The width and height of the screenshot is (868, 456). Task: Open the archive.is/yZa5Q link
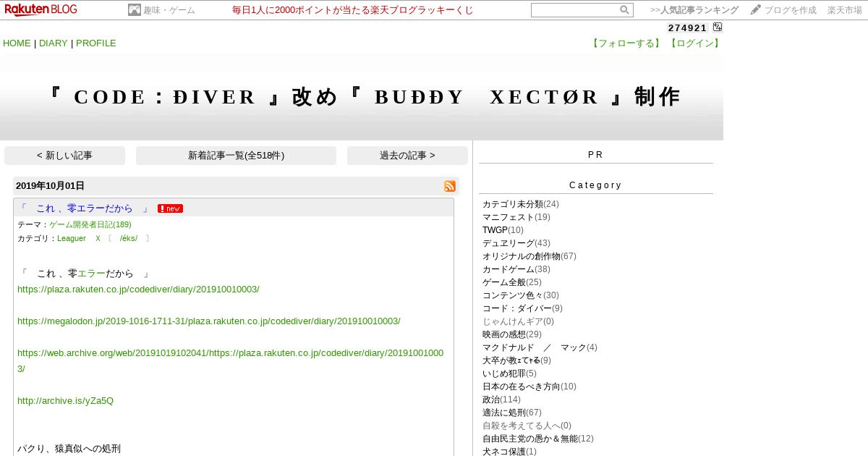65,401
